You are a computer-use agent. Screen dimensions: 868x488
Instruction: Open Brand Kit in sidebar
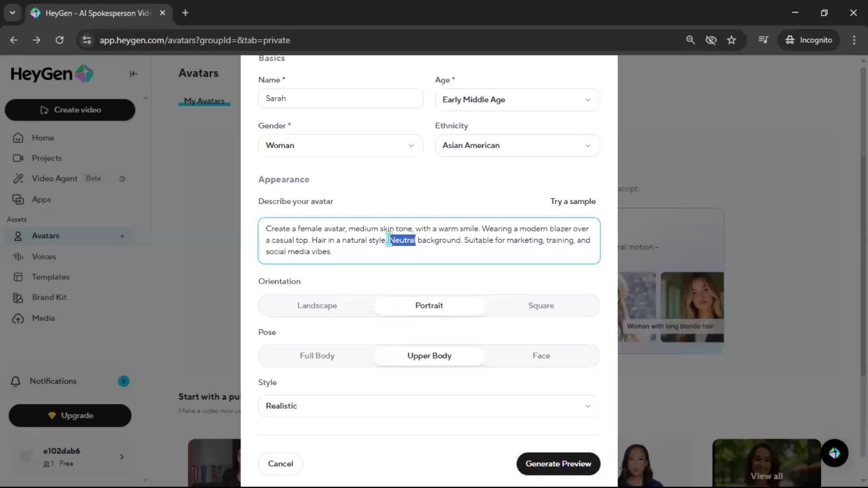(x=49, y=297)
